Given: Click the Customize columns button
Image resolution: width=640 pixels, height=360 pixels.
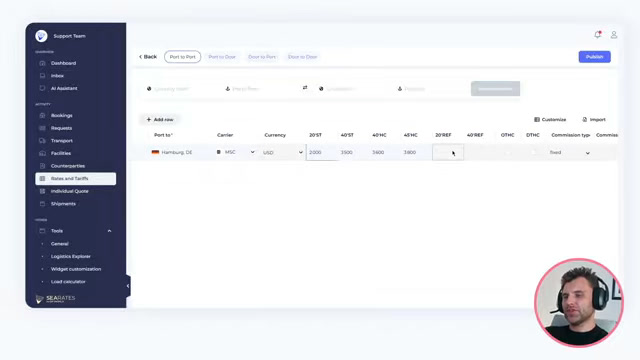Looking at the screenshot, I should (x=550, y=120).
